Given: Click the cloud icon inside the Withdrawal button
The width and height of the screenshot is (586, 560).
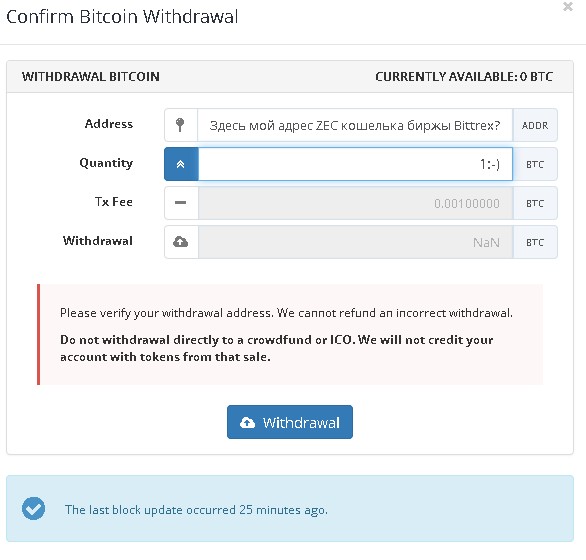Looking at the screenshot, I should coord(247,422).
